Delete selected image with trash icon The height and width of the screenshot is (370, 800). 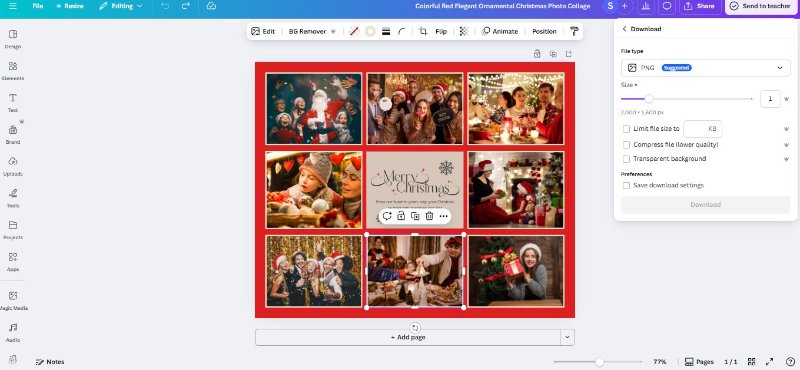point(430,216)
